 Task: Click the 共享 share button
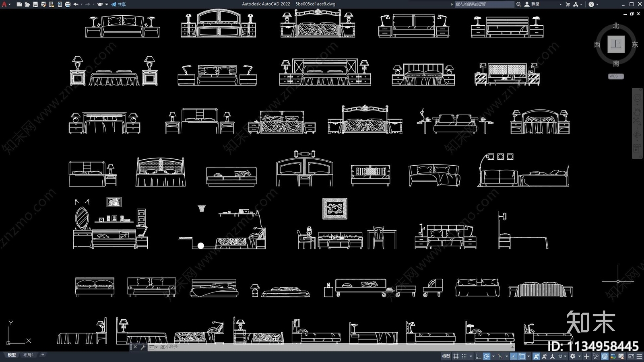coord(118,4)
